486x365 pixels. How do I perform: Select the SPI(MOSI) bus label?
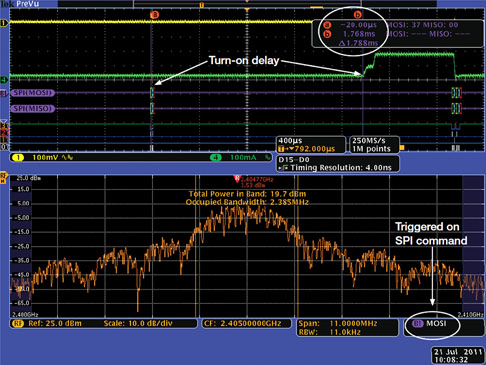click(x=33, y=93)
